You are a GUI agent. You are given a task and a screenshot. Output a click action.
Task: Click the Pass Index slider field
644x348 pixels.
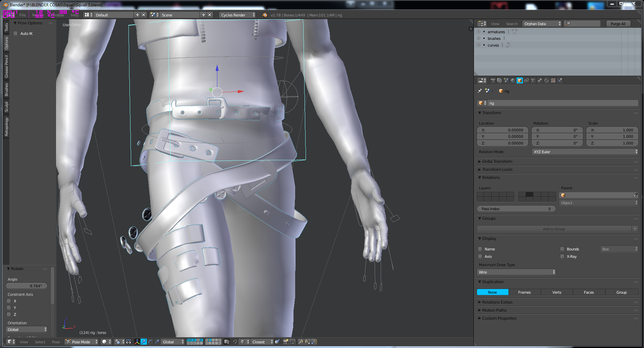[516, 209]
